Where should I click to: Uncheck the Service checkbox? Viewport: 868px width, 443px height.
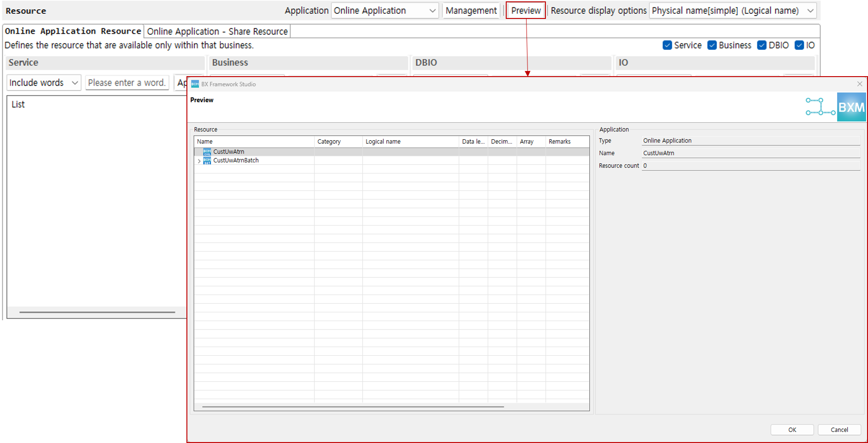[667, 45]
